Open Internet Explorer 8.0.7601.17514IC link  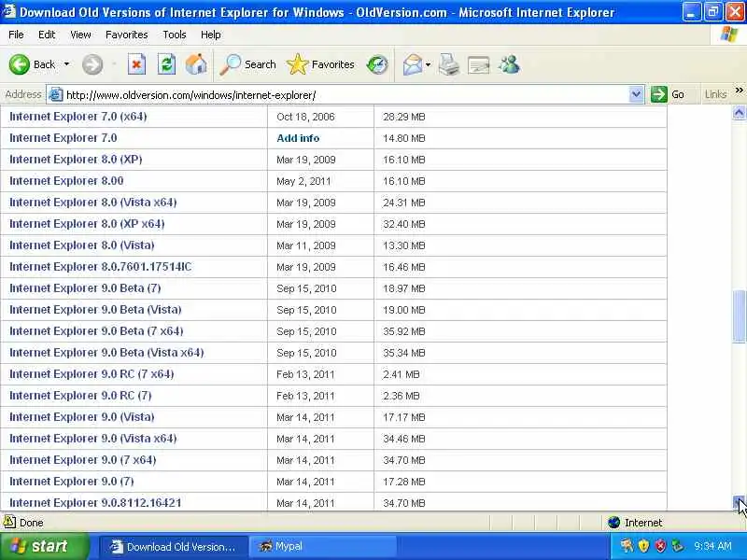[x=101, y=266]
